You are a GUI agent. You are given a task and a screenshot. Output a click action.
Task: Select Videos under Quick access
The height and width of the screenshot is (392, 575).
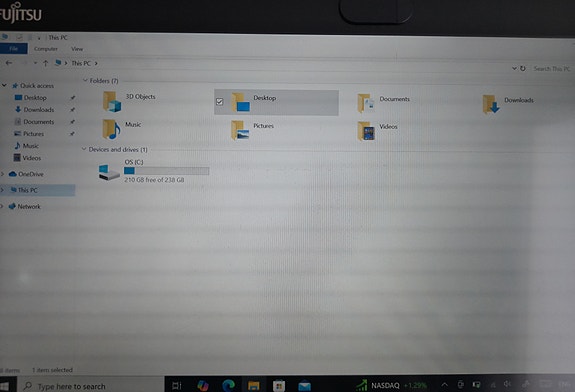[x=32, y=158]
